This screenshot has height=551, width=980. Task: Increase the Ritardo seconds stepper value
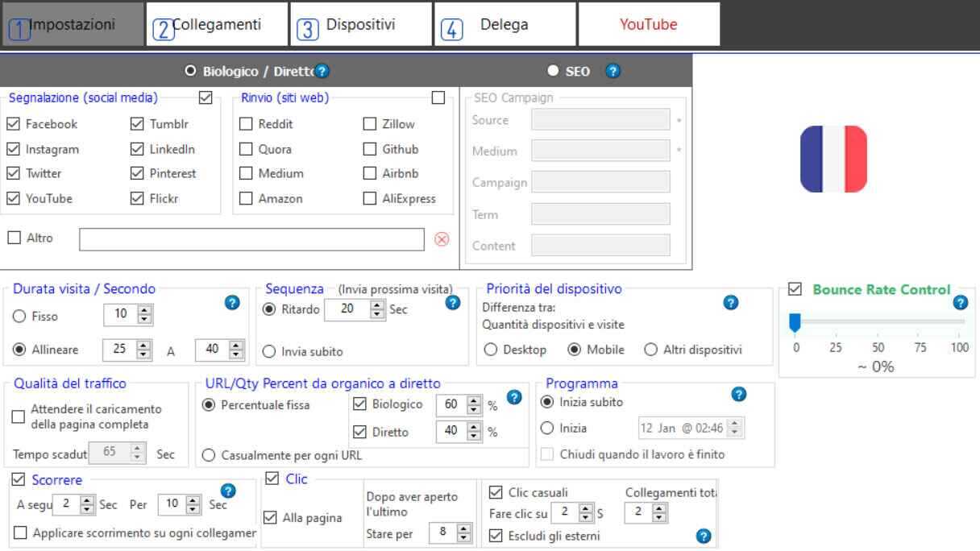click(376, 303)
